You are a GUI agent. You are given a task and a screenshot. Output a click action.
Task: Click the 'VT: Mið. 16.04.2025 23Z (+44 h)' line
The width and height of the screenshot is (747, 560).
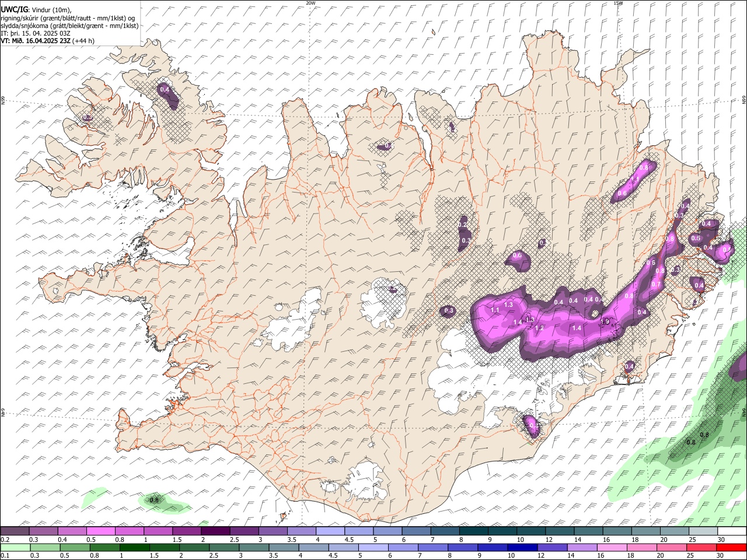(x=48, y=41)
